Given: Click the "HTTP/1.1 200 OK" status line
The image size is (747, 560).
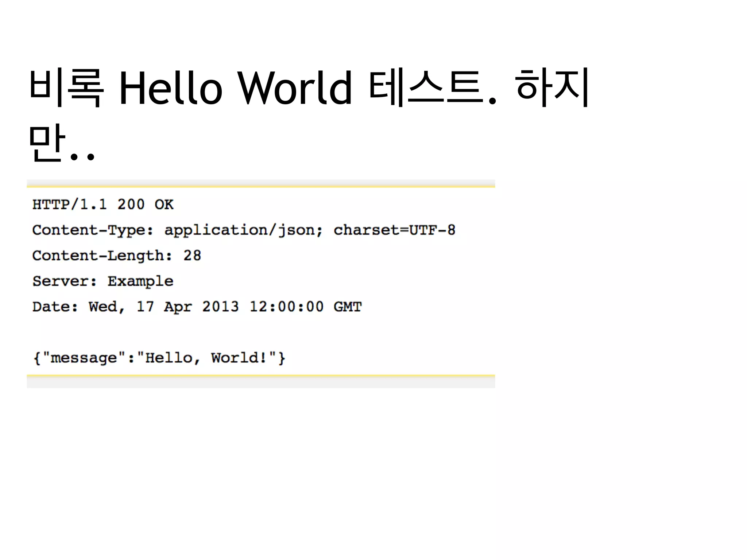Looking at the screenshot, I should coord(103,205).
